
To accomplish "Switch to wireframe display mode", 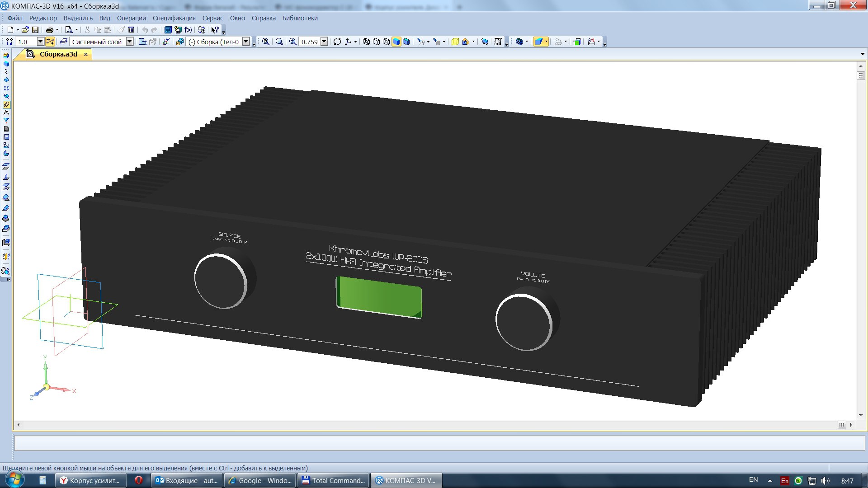I will (366, 42).
